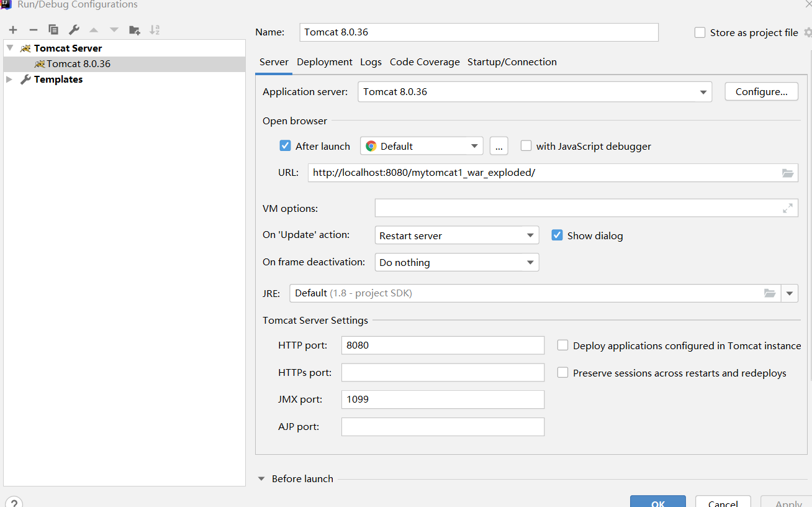Click into the JMX port field

click(443, 400)
